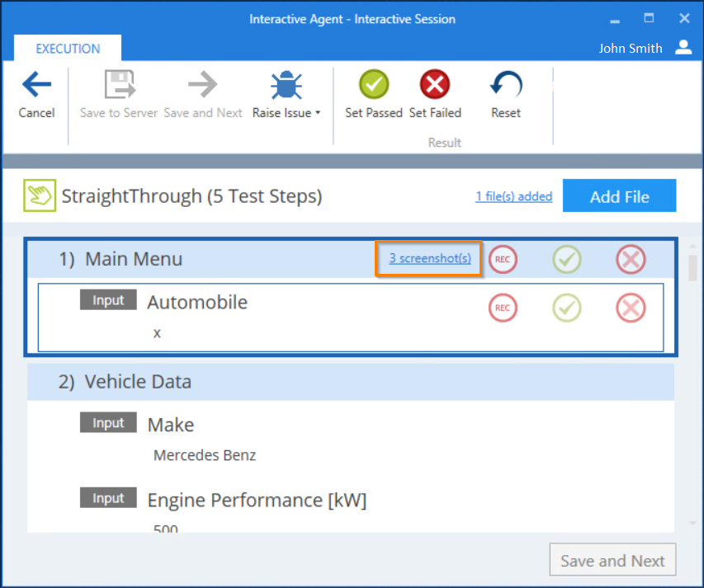Start REC recording for Automobile input

[x=502, y=308]
